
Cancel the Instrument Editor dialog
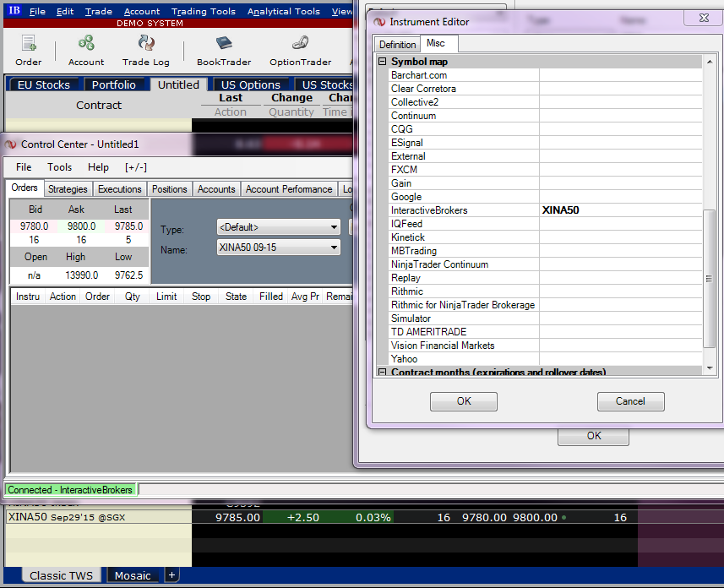tap(630, 401)
